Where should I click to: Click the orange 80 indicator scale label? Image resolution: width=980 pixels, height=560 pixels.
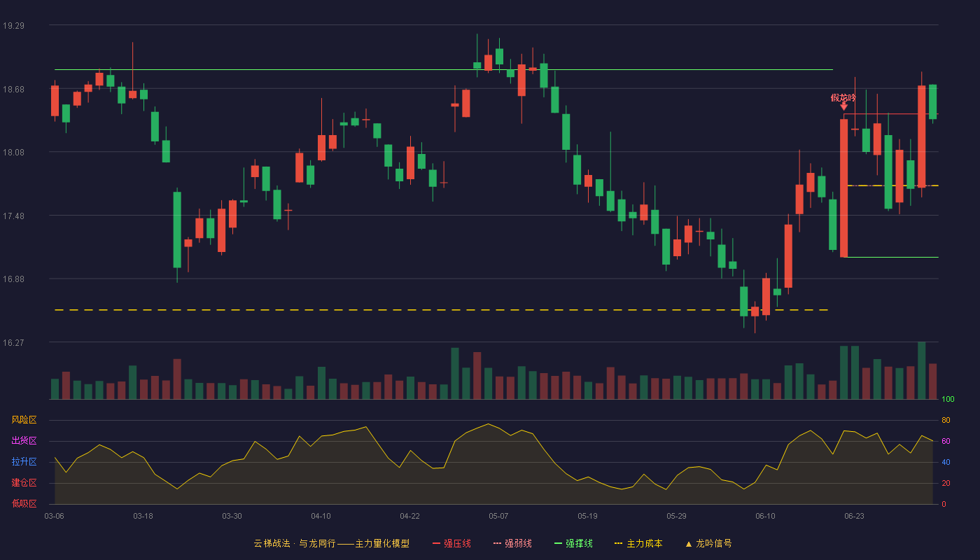pyautogui.click(x=946, y=420)
